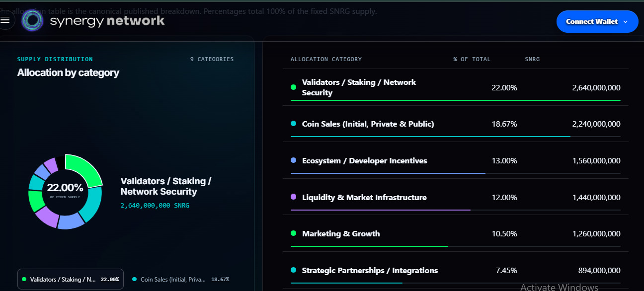The width and height of the screenshot is (644, 291).
Task: Click the green dot beside Marketing & Growth
Action: [293, 233]
